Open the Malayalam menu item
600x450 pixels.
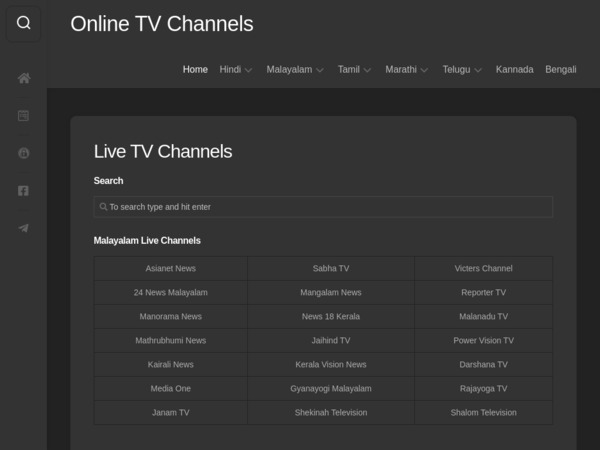coord(289,69)
